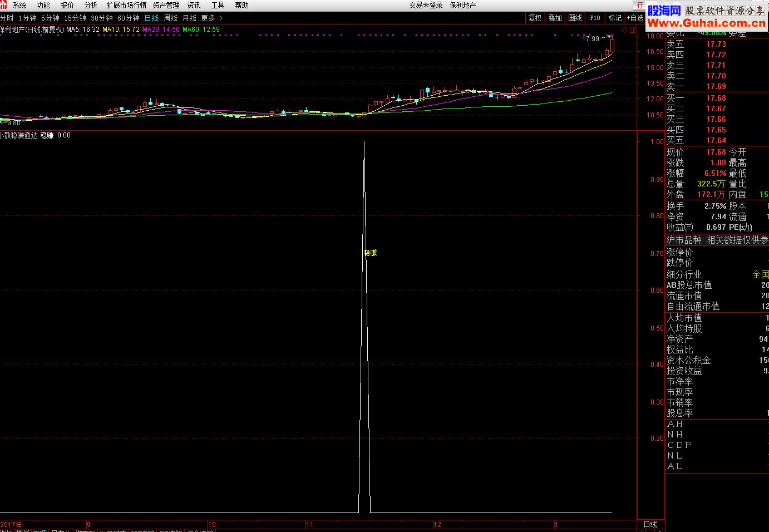Click the 涨幅 6.51% value

coord(715,173)
